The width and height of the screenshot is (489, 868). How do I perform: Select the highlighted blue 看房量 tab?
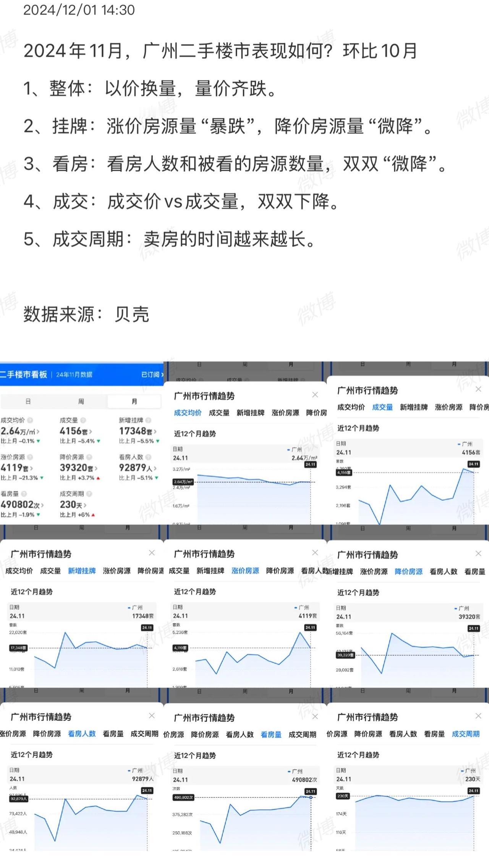tap(271, 735)
